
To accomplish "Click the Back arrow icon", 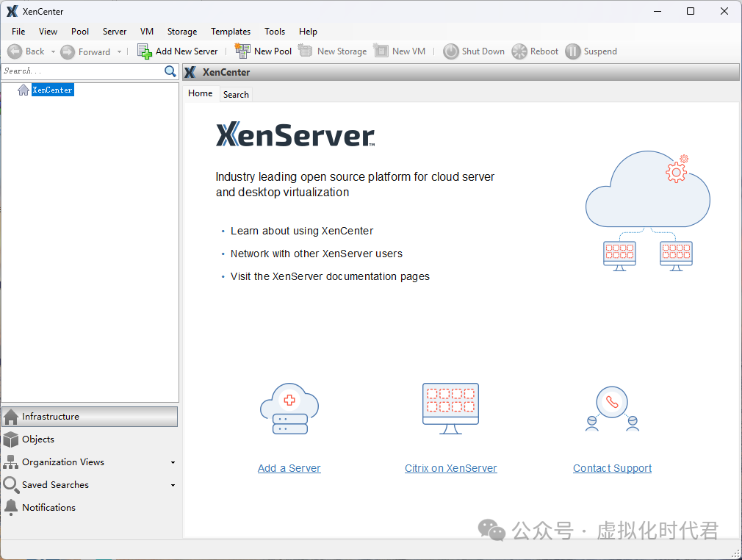I will pyautogui.click(x=15, y=51).
